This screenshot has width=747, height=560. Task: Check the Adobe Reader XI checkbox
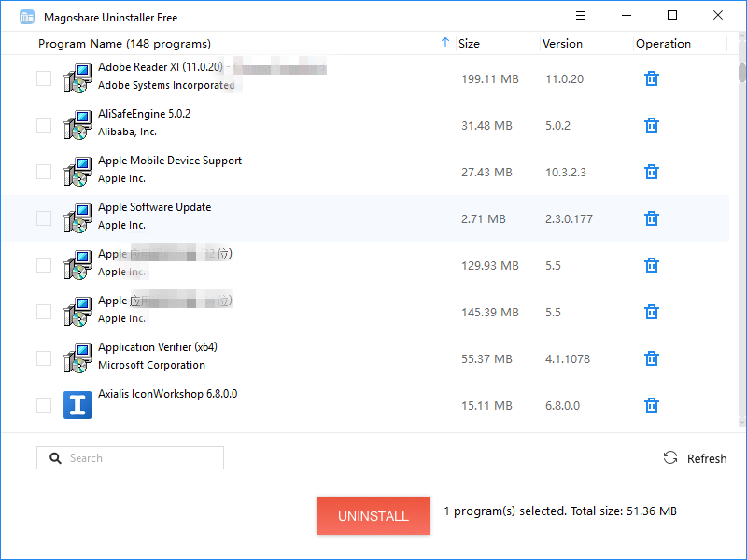coord(44,78)
